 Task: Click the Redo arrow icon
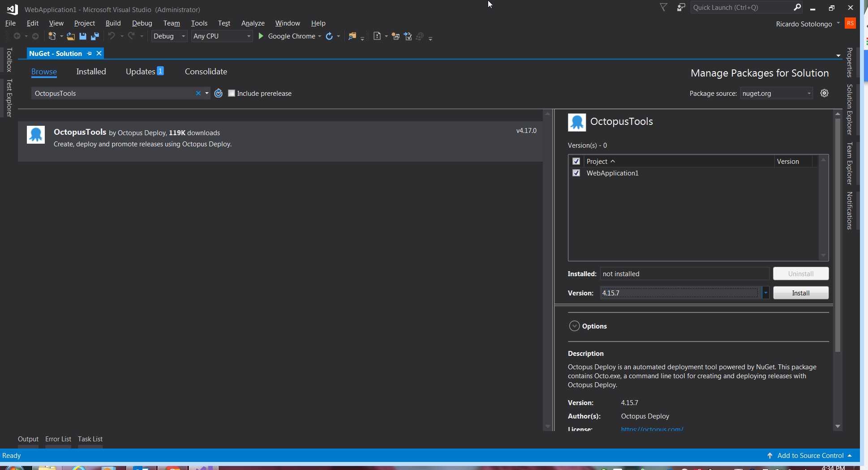pos(131,36)
